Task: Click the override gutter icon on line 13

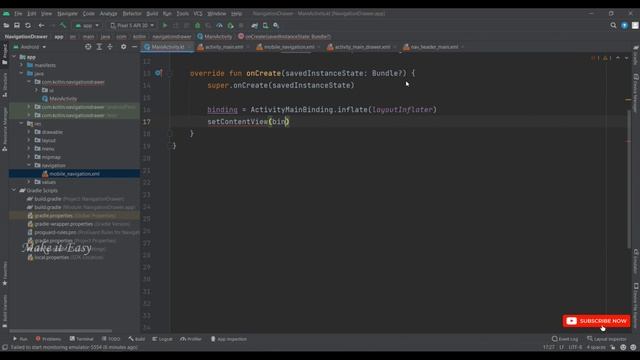Action: pos(158,73)
